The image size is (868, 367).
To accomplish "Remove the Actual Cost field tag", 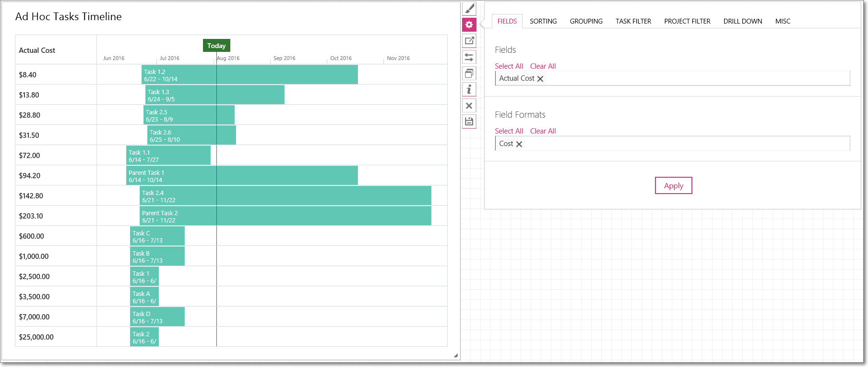I will [540, 79].
